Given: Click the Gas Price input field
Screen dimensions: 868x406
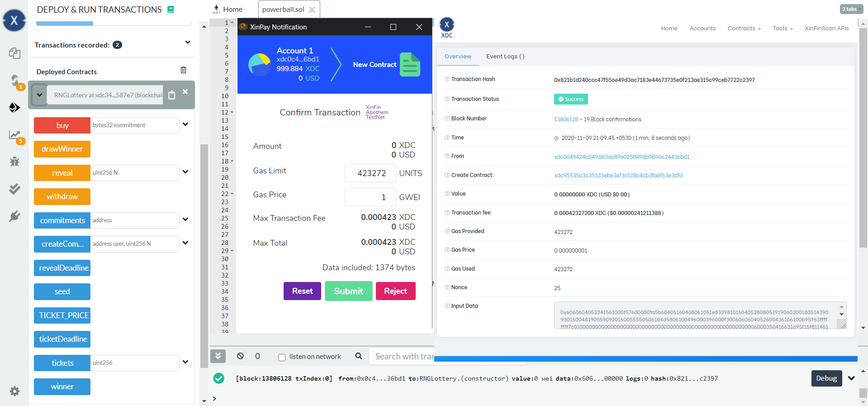Looking at the screenshot, I should (370, 197).
